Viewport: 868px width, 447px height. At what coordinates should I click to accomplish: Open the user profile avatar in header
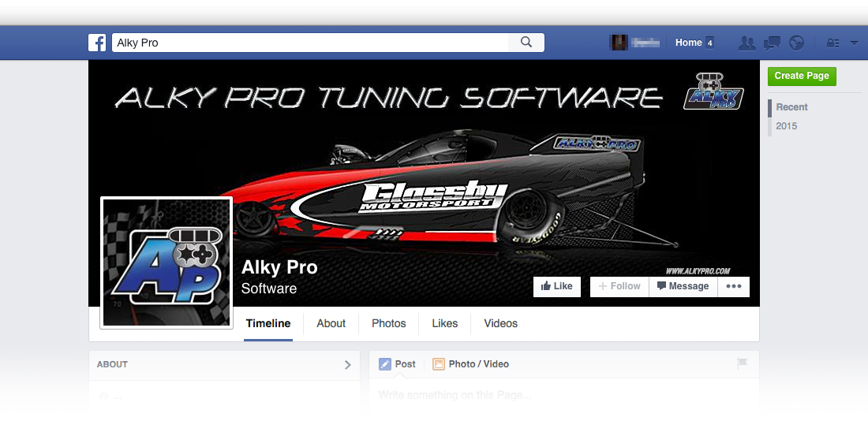click(619, 43)
